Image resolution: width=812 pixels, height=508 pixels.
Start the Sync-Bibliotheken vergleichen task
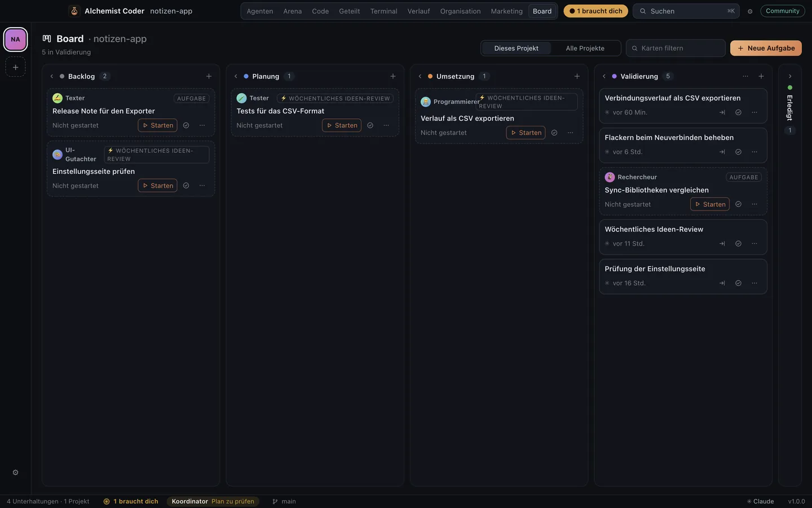pos(710,204)
